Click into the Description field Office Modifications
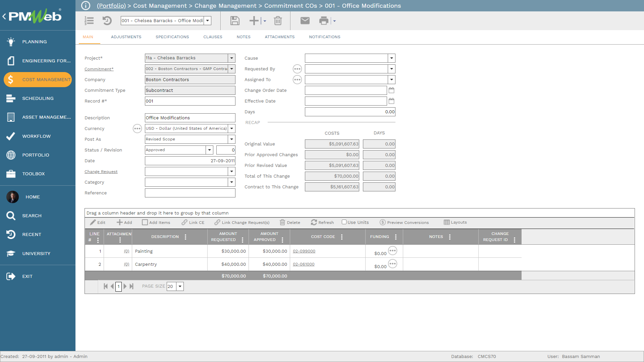This screenshot has height=362, width=644. (190, 118)
